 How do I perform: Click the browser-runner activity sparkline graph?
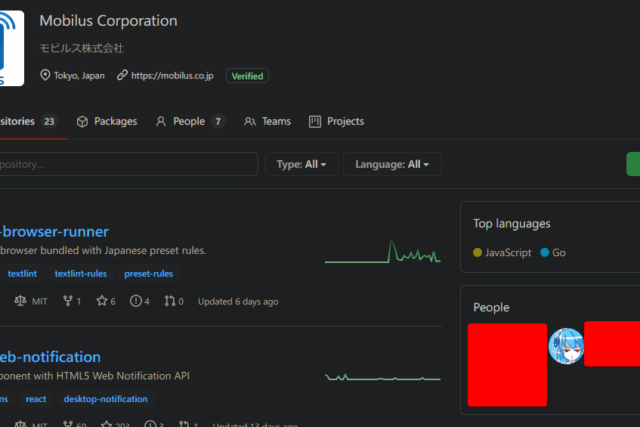382,251
